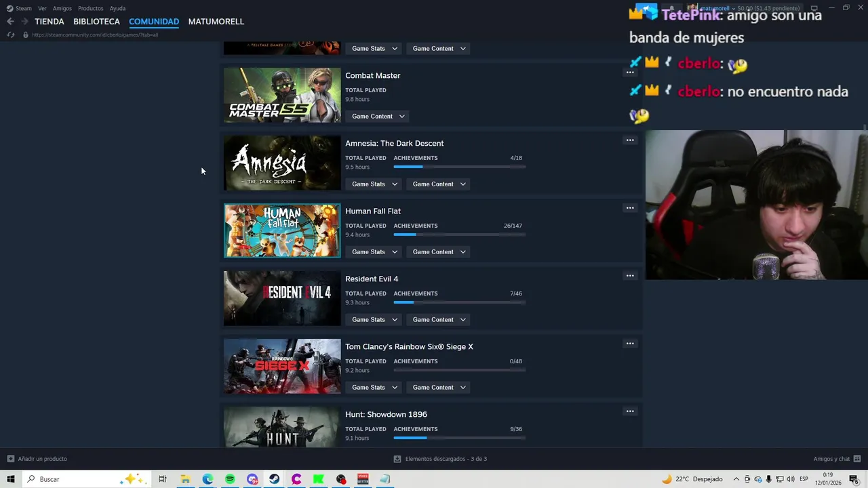Open Microsoft Edge from taskbar
Viewport: 868px width, 488px height.
tap(208, 479)
